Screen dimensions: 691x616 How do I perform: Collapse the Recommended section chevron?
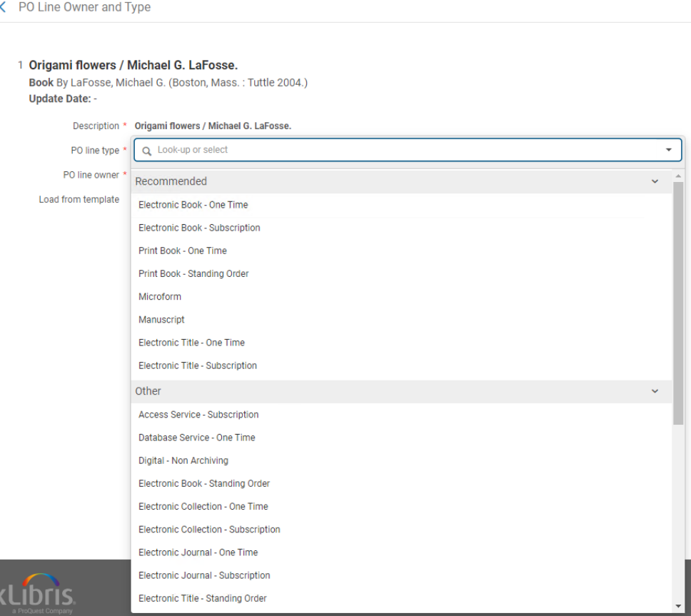point(655,181)
